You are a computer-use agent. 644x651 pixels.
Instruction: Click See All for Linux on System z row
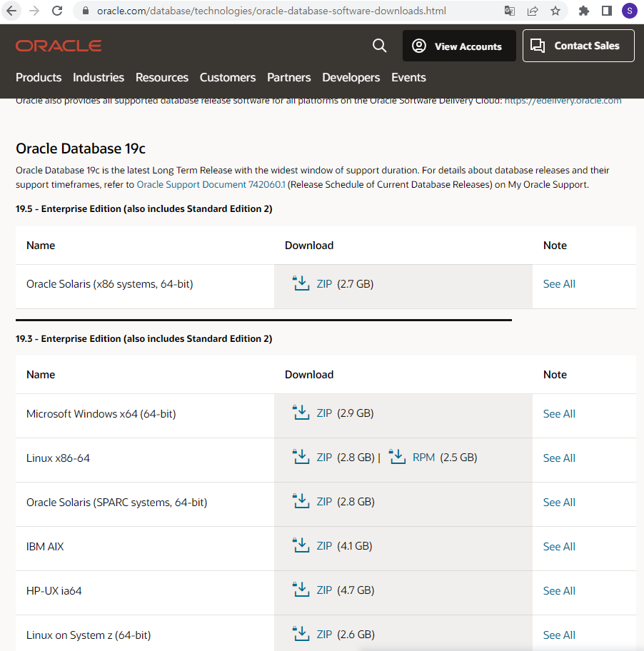559,635
